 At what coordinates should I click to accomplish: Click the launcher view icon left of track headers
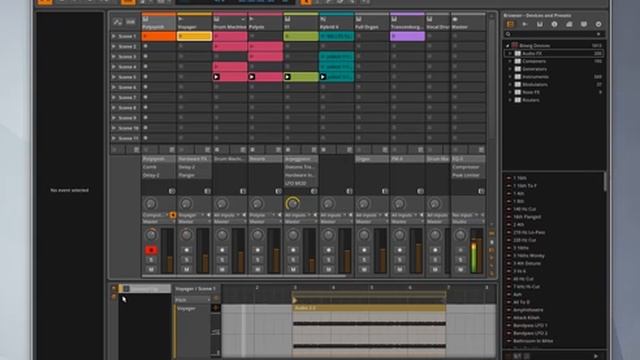[118, 22]
